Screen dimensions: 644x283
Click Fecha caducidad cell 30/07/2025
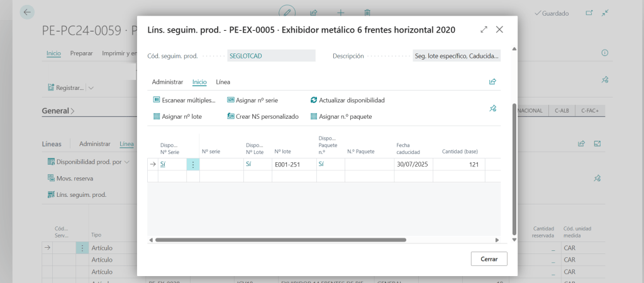pyautogui.click(x=413, y=164)
